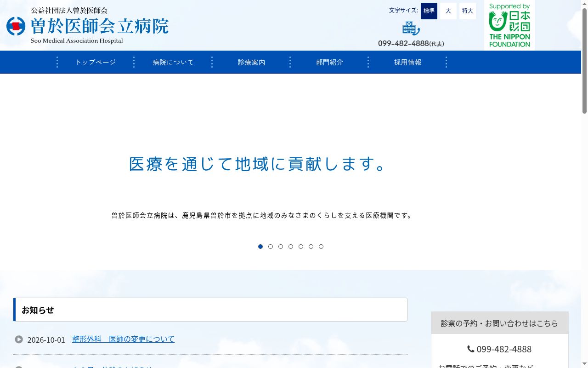
Task: Click the hospital telephone icon above 099-482-4888
Action: (411, 29)
